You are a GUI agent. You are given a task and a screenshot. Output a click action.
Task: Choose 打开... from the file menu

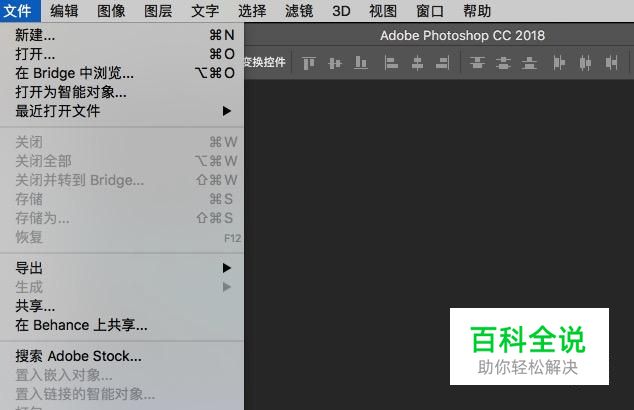click(x=122, y=54)
